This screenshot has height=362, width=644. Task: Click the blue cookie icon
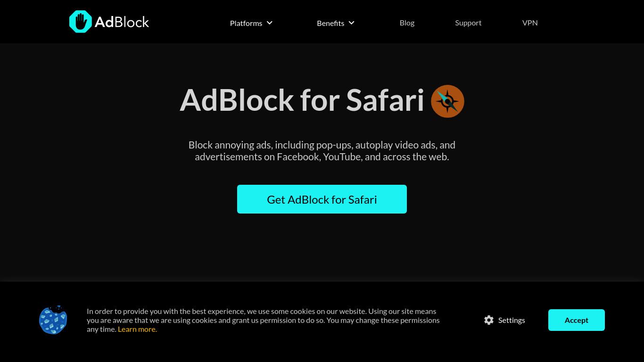point(53,320)
